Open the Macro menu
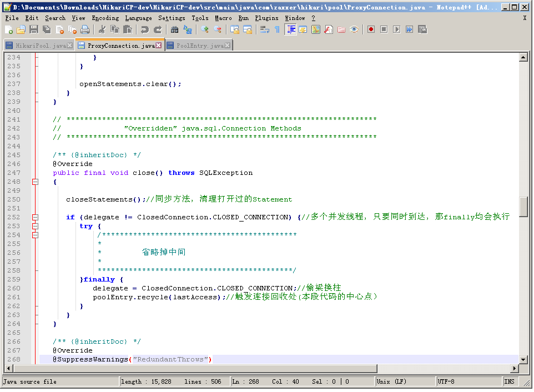This screenshot has height=392, width=534. coord(223,18)
